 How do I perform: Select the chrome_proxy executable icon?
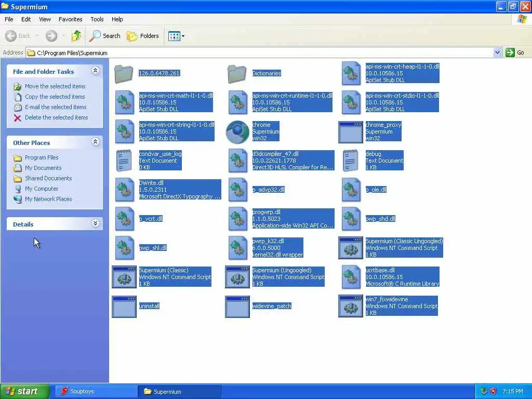coord(351,131)
